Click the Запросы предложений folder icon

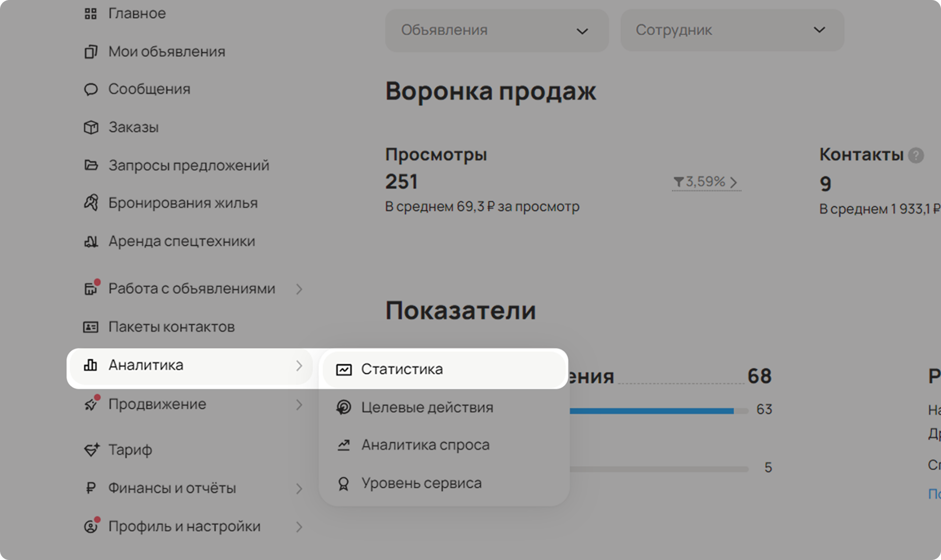[x=91, y=166]
